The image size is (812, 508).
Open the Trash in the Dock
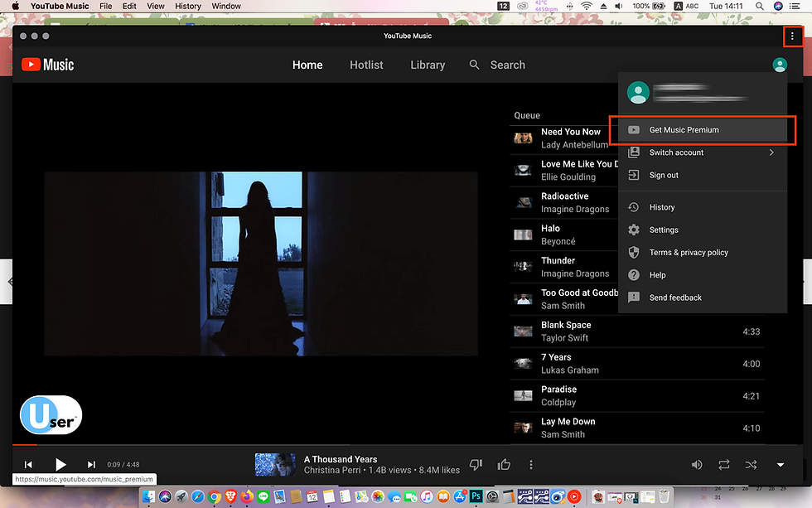click(664, 497)
